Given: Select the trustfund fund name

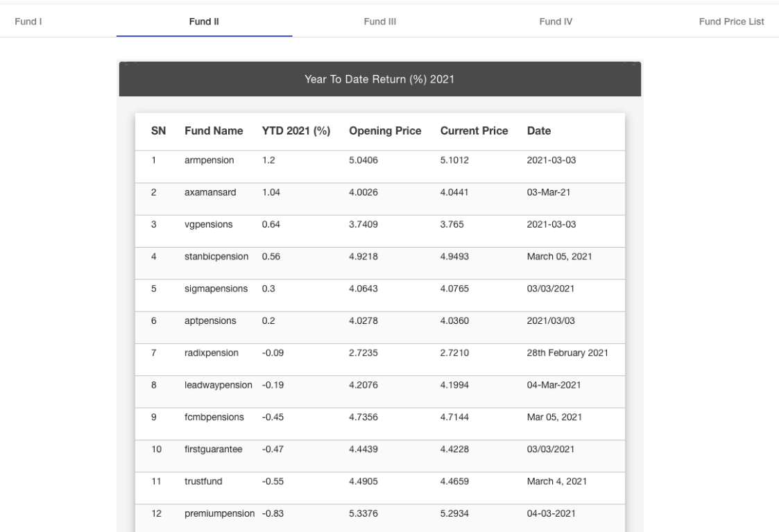Looking at the screenshot, I should point(204,481).
